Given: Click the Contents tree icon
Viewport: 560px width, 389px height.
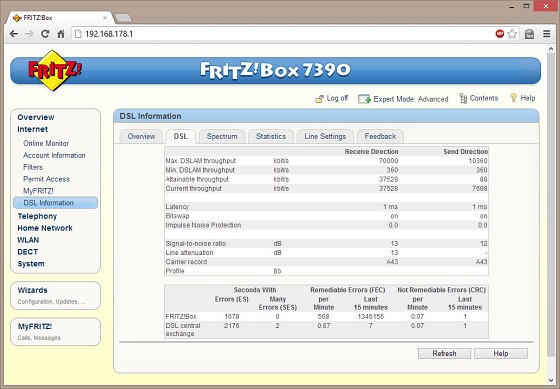Looking at the screenshot, I should click(x=463, y=98).
